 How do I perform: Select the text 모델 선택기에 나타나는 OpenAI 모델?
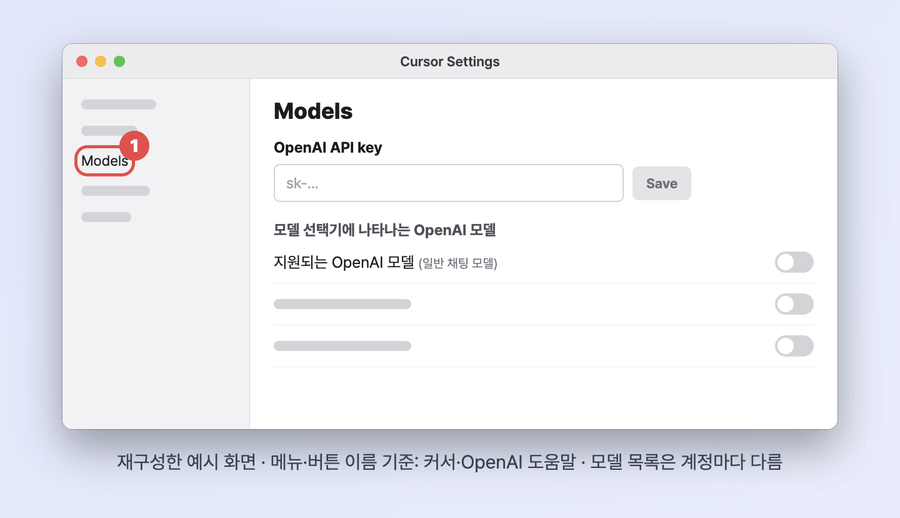pyautogui.click(x=385, y=230)
